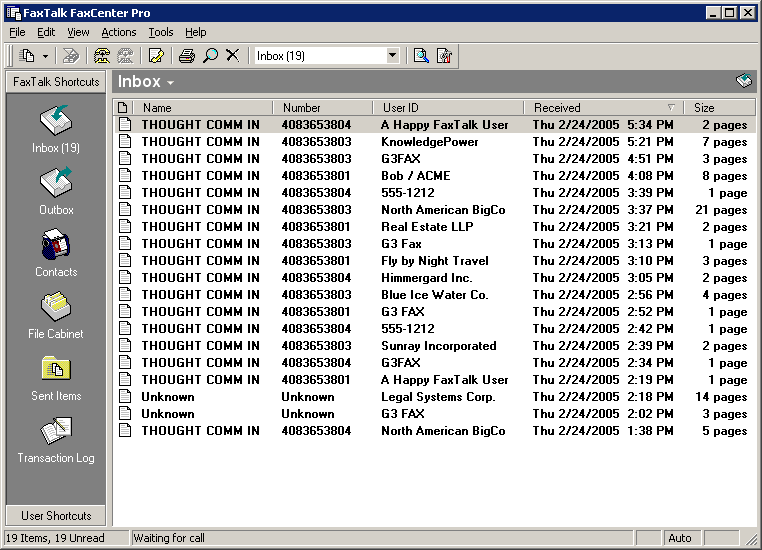The width and height of the screenshot is (762, 550).
Task: Click the Delete X toolbar icon
Action: click(x=233, y=55)
